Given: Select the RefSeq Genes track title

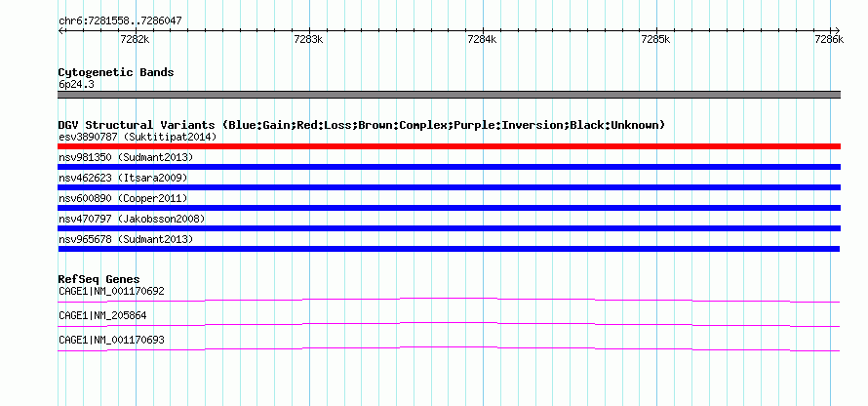Looking at the screenshot, I should [x=99, y=279].
